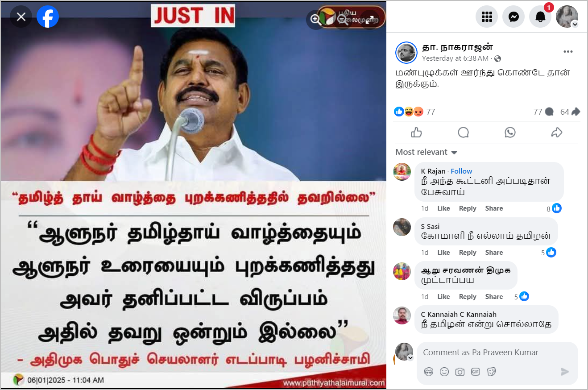Attach a GIF to the comment
Screen dimensions: 588x390
(476, 372)
